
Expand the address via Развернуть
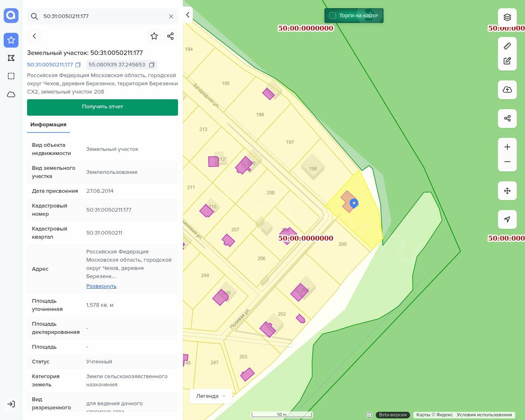[x=101, y=286]
